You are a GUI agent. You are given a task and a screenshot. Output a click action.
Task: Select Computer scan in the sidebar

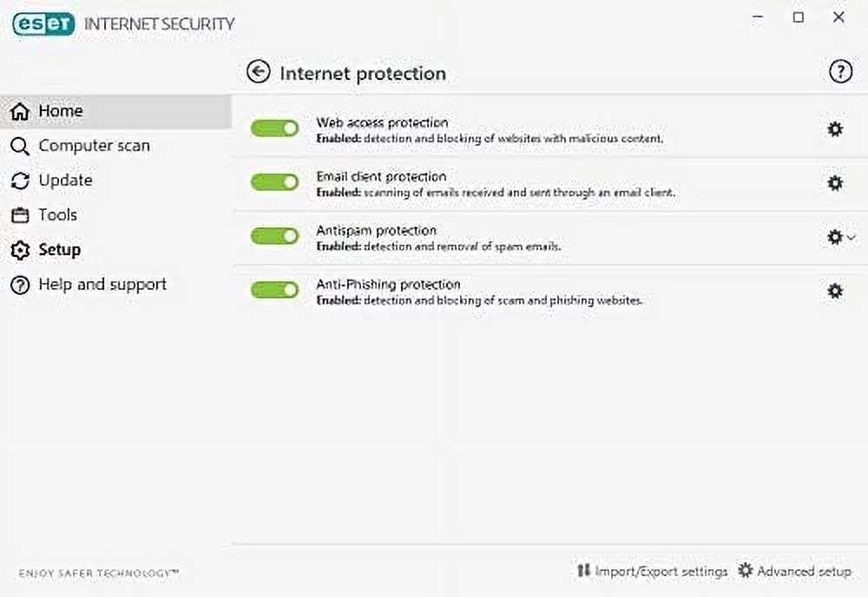[91, 146]
